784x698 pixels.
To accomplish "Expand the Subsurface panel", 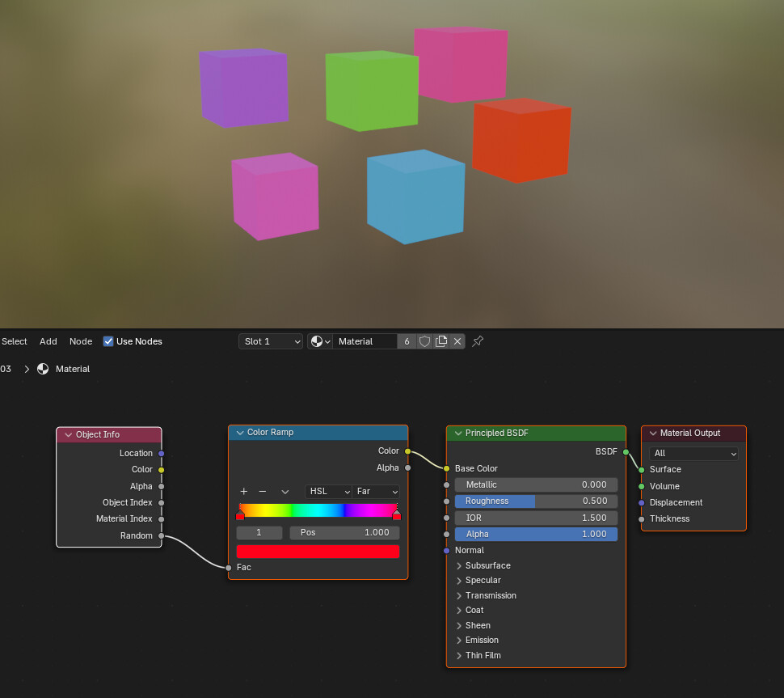I will click(x=459, y=566).
